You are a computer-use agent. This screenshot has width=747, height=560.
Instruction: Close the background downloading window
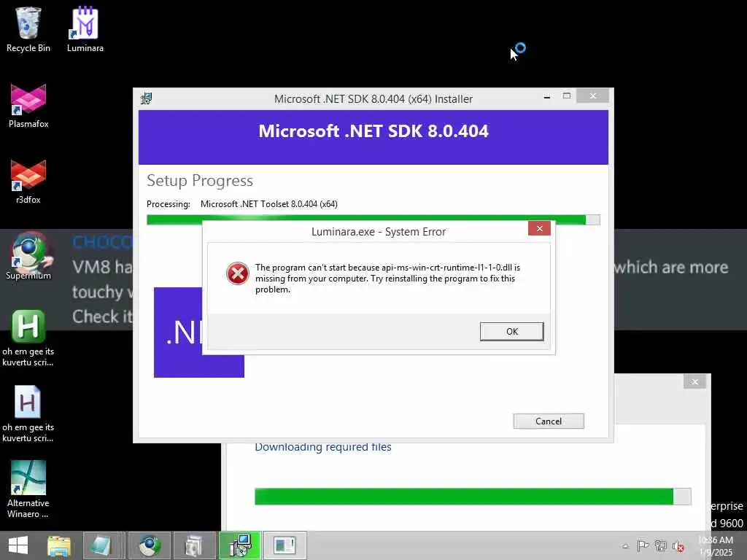(x=694, y=381)
